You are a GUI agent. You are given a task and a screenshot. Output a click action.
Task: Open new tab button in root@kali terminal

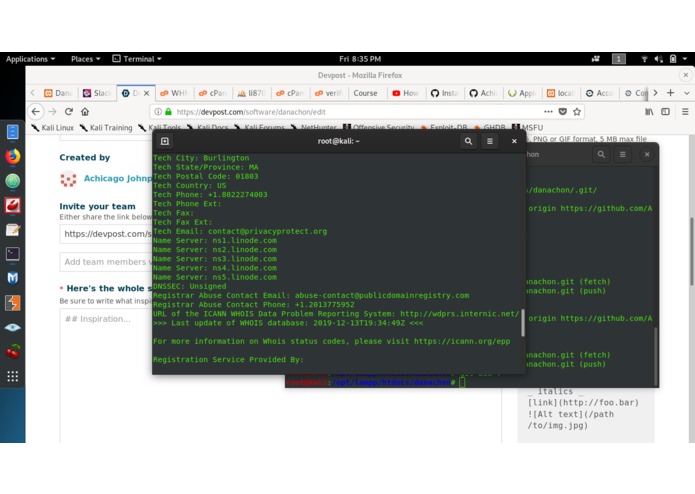point(165,141)
